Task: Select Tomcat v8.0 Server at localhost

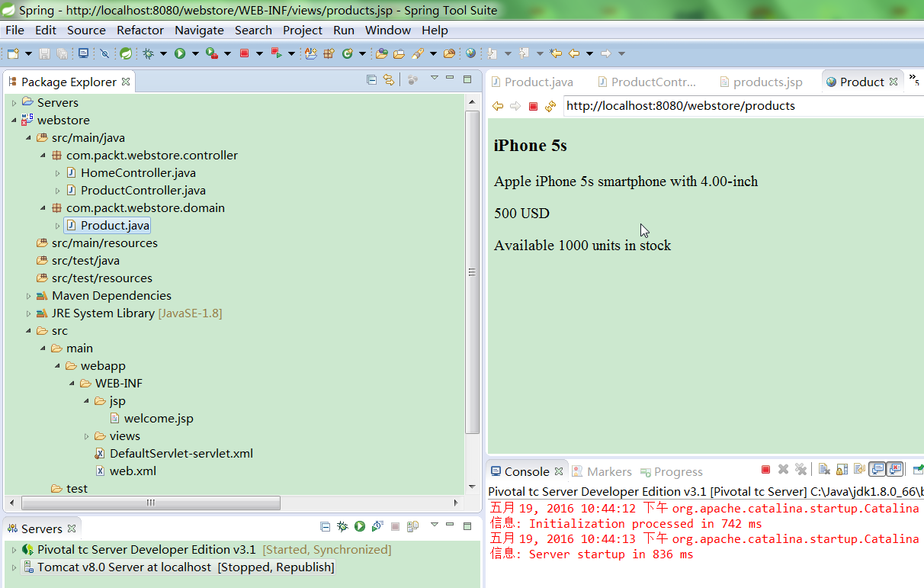Action: (178, 567)
